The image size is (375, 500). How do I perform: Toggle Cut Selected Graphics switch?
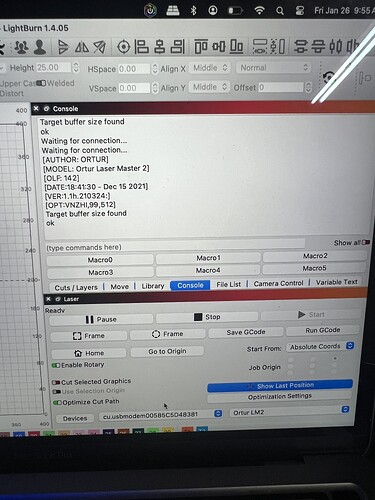[56, 382]
